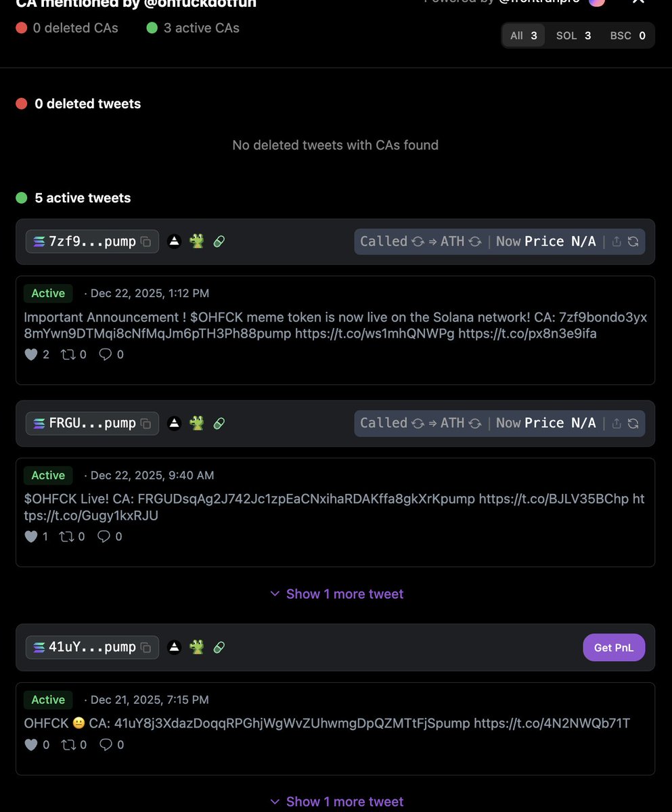Select the All 3 filter tab
Screen dimensions: 672x812
[x=524, y=36]
